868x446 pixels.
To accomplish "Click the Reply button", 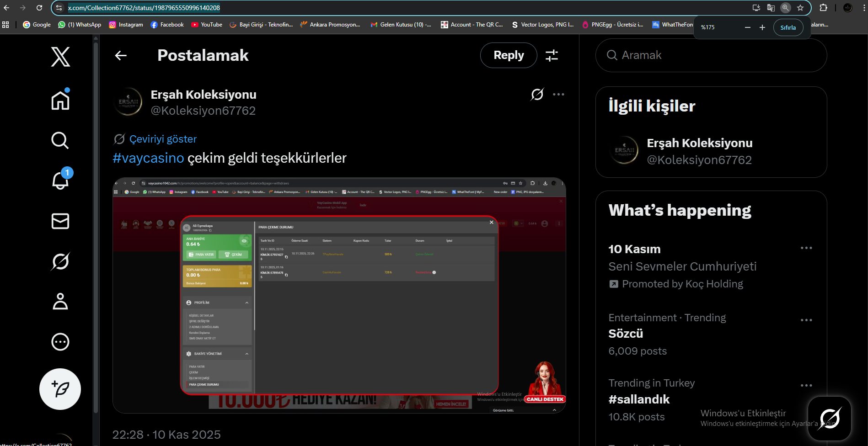I will [x=508, y=55].
